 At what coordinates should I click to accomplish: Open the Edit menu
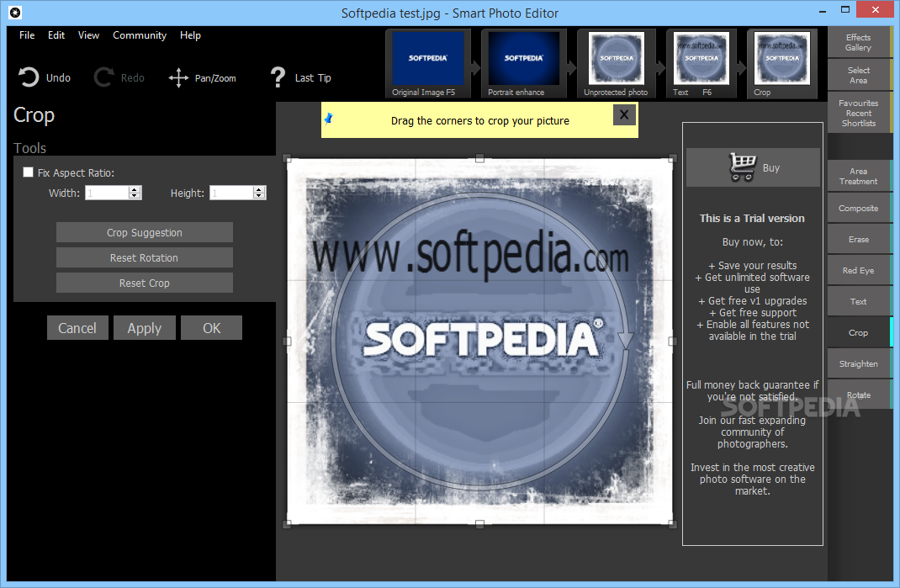coord(56,35)
